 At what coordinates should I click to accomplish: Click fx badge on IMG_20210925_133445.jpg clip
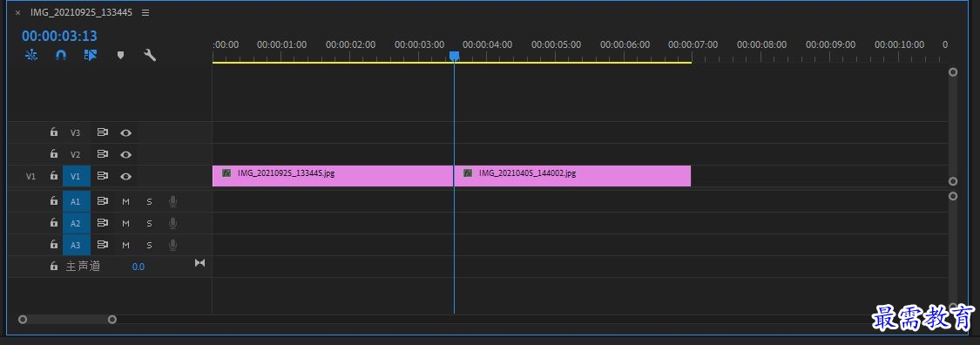click(x=226, y=173)
